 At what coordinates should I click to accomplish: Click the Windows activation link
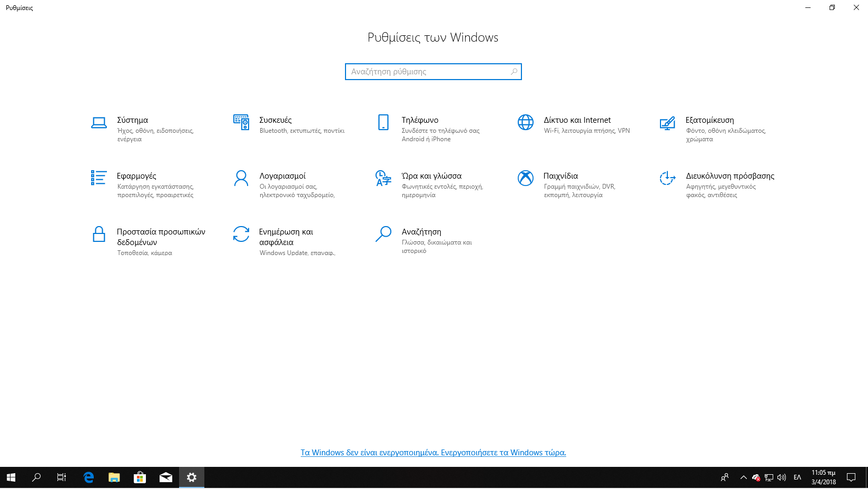(x=433, y=453)
